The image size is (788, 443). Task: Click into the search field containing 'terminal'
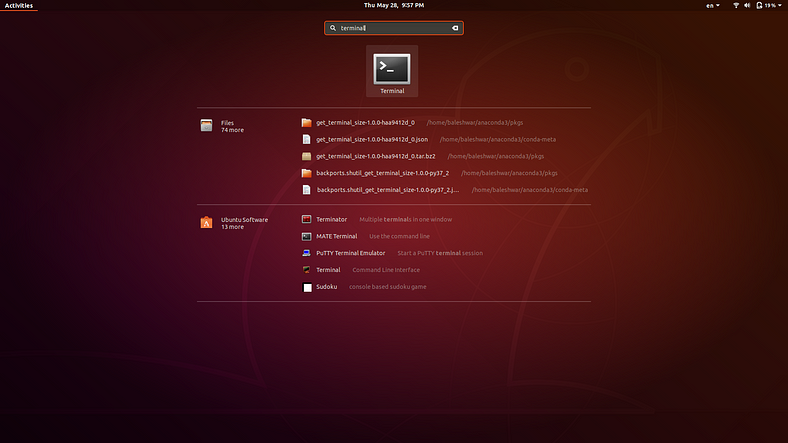(393, 28)
